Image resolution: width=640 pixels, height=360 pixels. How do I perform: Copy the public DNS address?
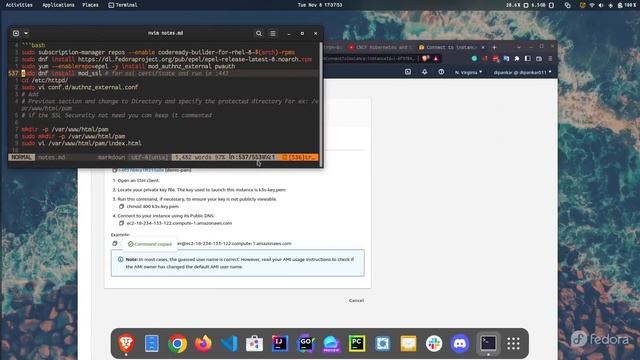(121, 223)
